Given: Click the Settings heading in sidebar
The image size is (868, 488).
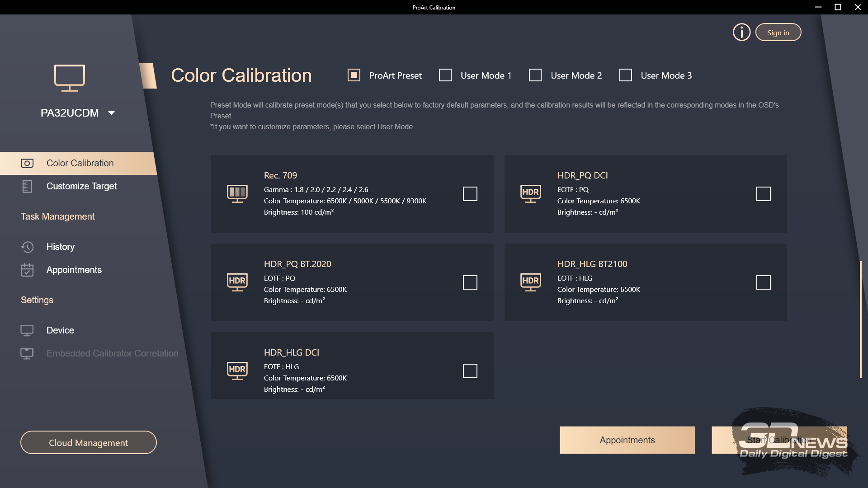Looking at the screenshot, I should 37,300.
